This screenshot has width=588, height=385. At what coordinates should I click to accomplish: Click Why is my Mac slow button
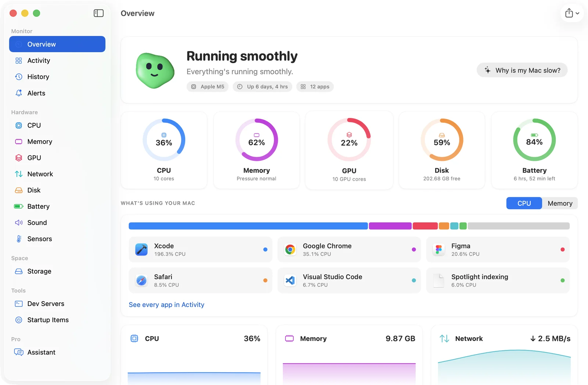click(x=522, y=70)
